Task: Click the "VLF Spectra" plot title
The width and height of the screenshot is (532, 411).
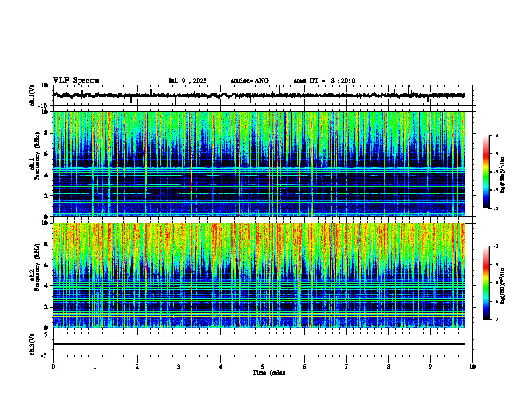Action: click(76, 81)
